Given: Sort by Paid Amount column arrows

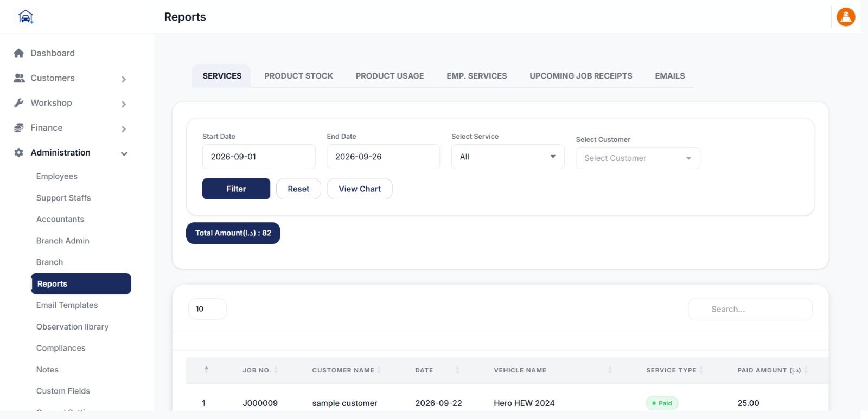Looking at the screenshot, I should [x=806, y=370].
